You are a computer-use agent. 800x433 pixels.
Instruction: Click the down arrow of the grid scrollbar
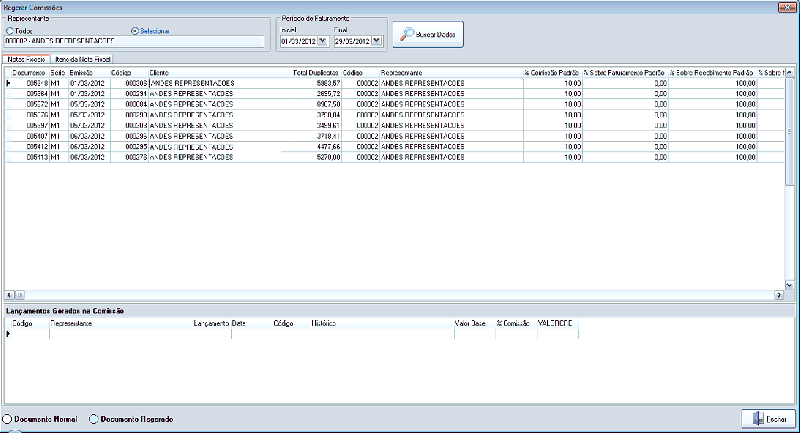[789, 286]
